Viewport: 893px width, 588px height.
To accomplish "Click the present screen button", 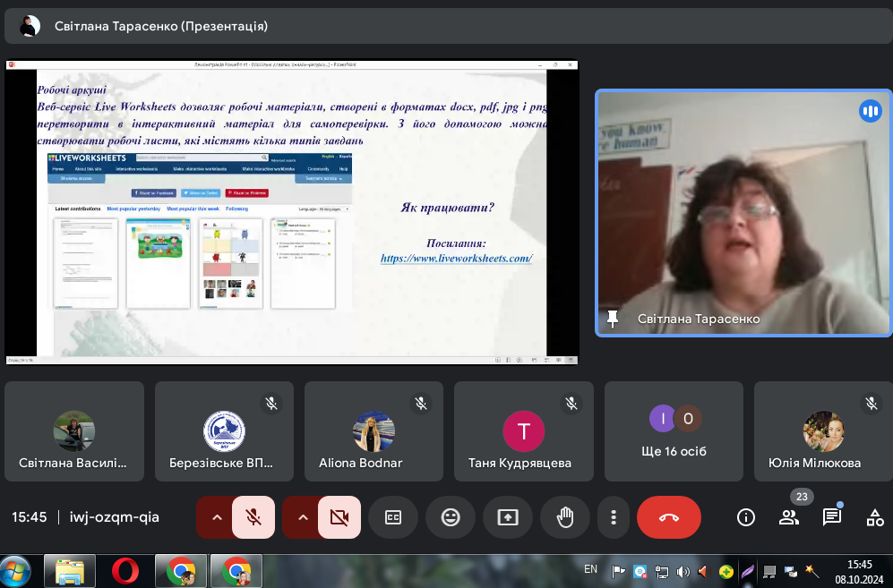I will pos(508,517).
